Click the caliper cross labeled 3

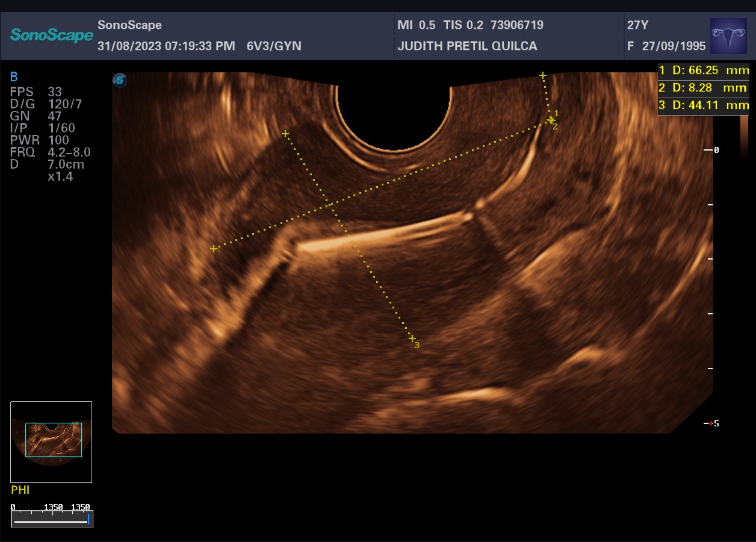point(412,338)
